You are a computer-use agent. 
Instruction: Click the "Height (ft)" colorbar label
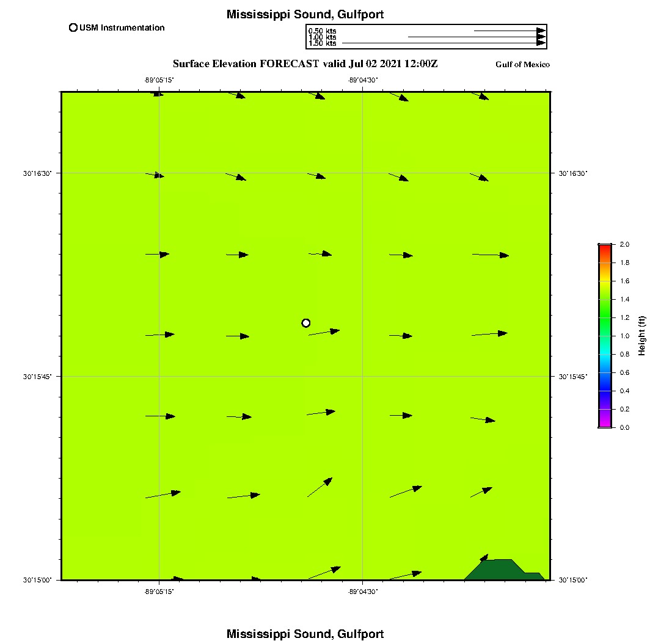point(642,336)
